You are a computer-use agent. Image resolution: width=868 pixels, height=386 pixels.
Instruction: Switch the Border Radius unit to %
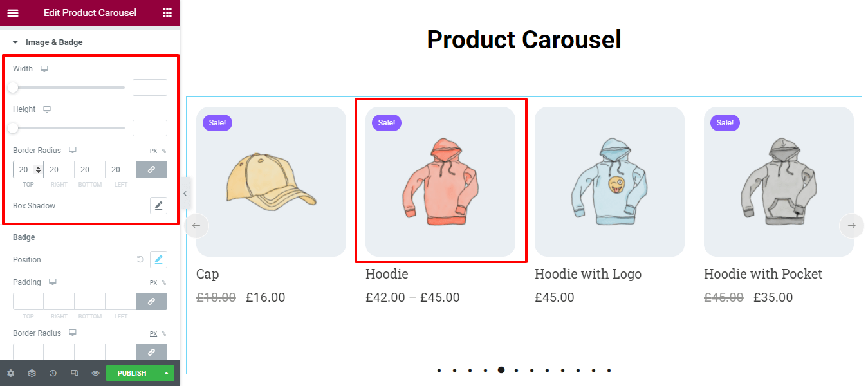164,151
